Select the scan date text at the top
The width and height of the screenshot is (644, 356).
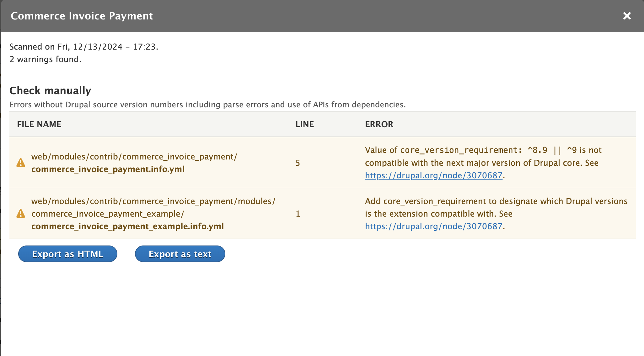84,46
